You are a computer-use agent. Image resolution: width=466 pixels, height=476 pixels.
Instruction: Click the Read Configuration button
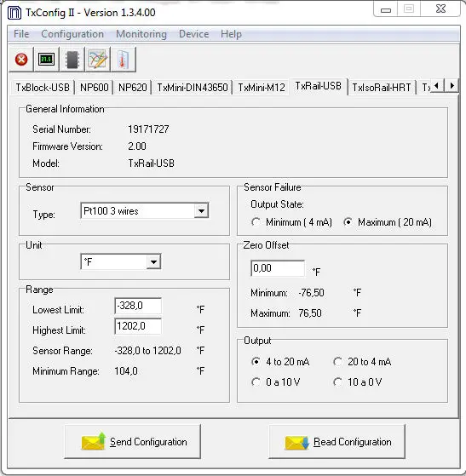pyautogui.click(x=337, y=441)
